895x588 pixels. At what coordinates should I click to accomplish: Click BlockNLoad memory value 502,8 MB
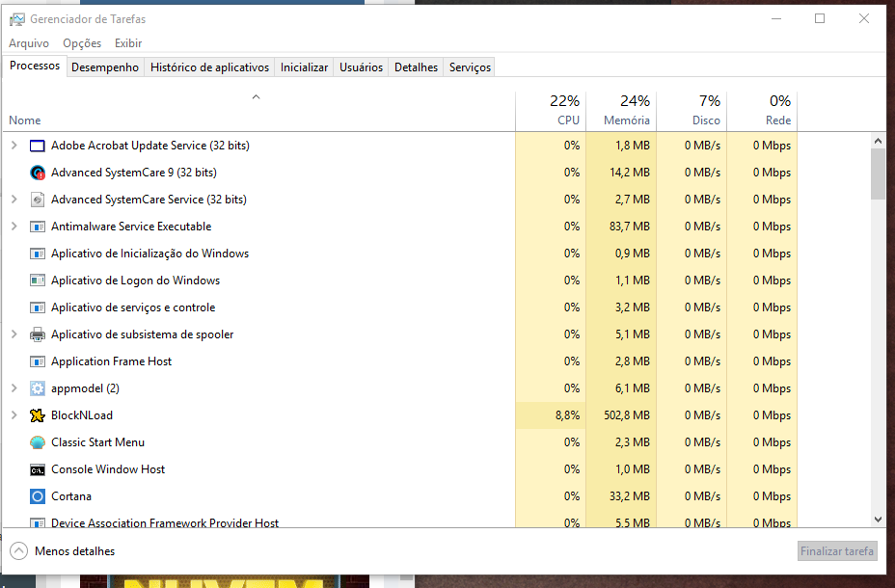[627, 415]
